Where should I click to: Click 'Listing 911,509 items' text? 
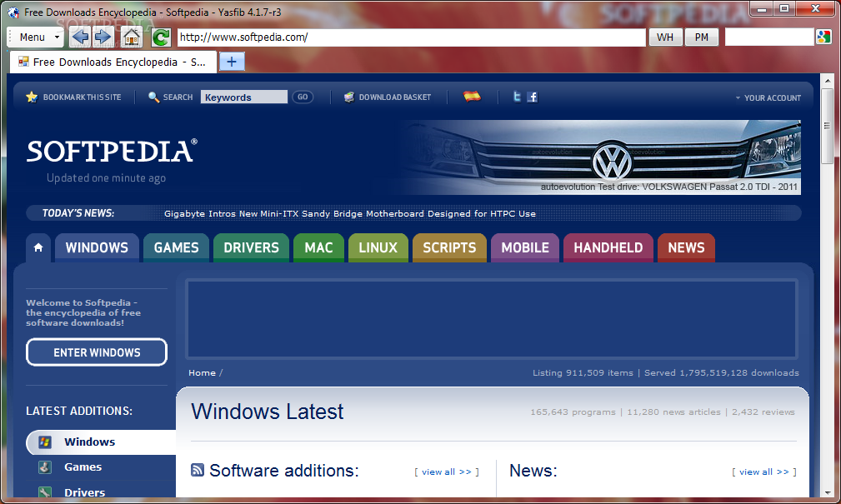point(583,372)
